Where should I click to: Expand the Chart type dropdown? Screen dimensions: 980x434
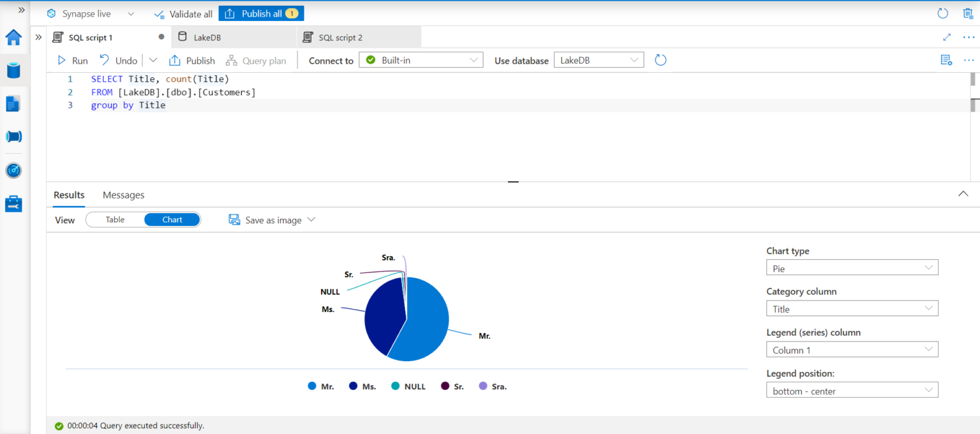[x=852, y=268]
